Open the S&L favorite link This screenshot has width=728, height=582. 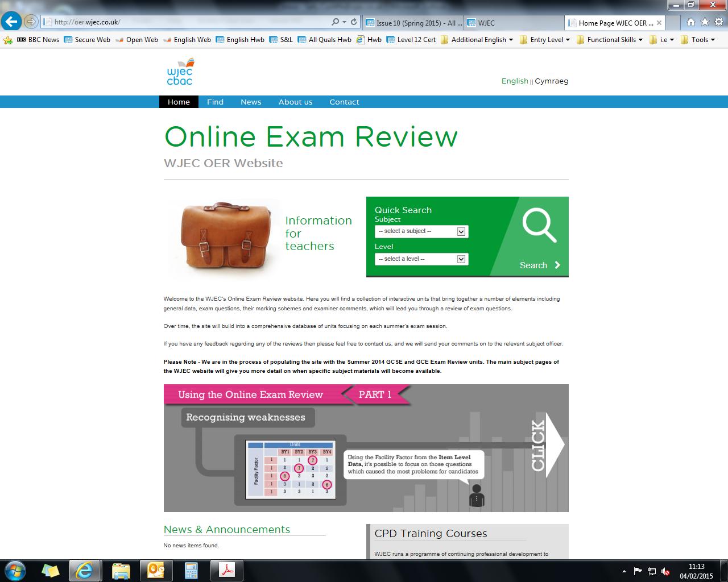tap(281, 40)
